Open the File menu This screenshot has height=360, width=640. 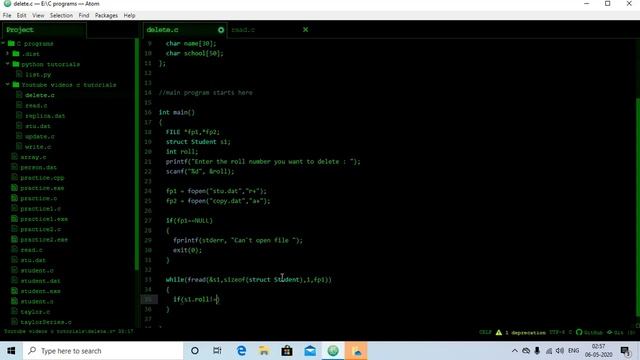[7, 16]
